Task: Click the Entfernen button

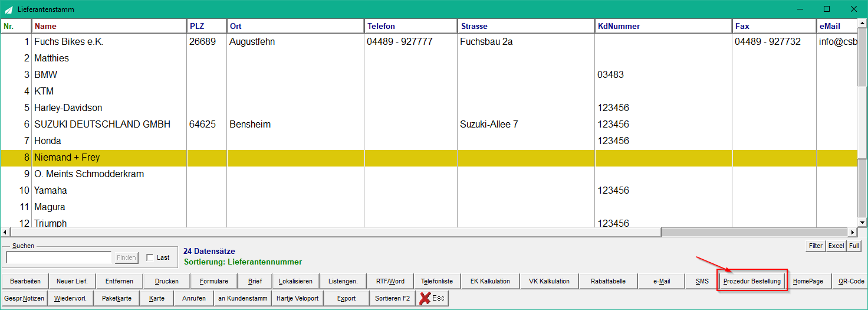Action: [120, 281]
